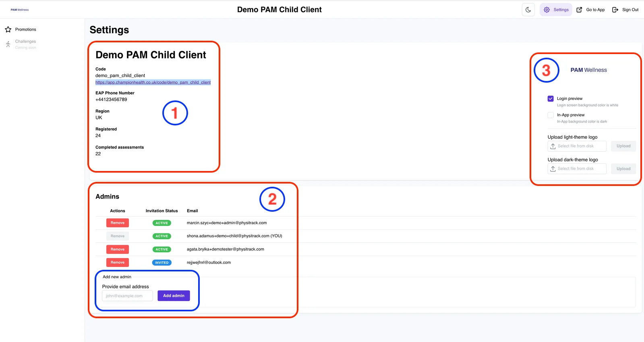Click EAP phone number +44123456789
Screen dimensions: 644x342
tap(111, 100)
